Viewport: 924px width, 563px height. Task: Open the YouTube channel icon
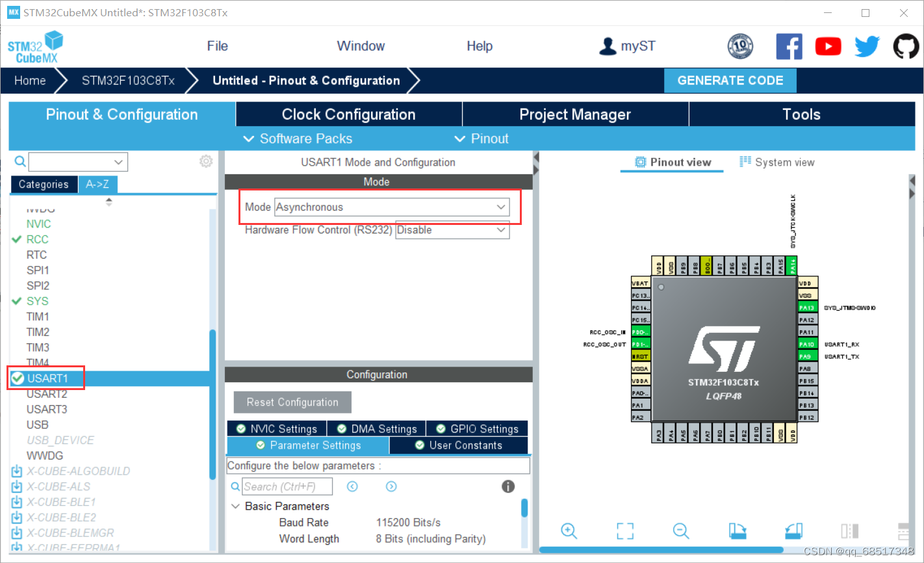[828, 46]
